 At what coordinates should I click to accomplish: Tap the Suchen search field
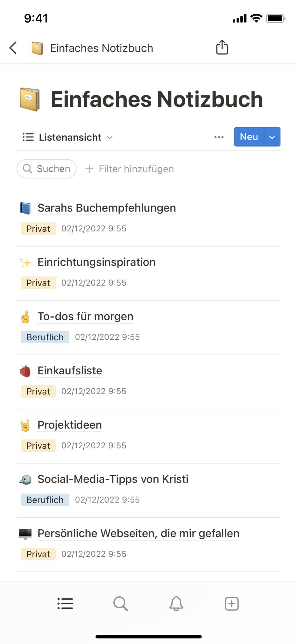point(46,169)
